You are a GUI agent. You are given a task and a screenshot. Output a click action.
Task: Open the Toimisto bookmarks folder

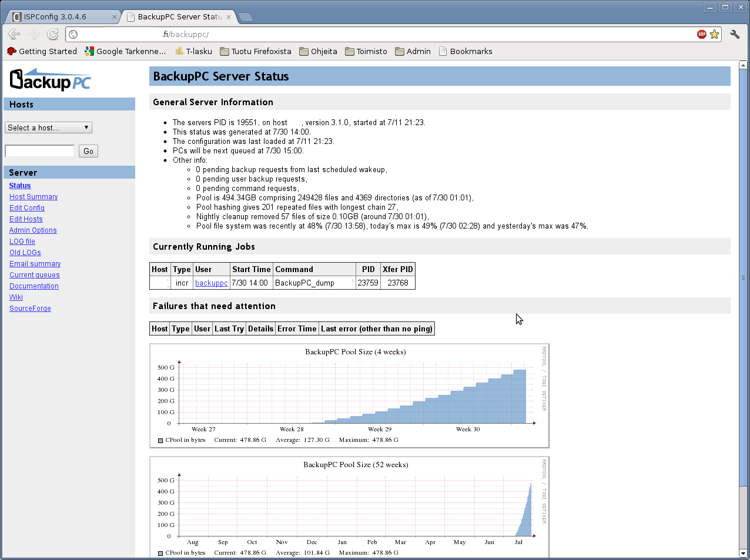[366, 51]
